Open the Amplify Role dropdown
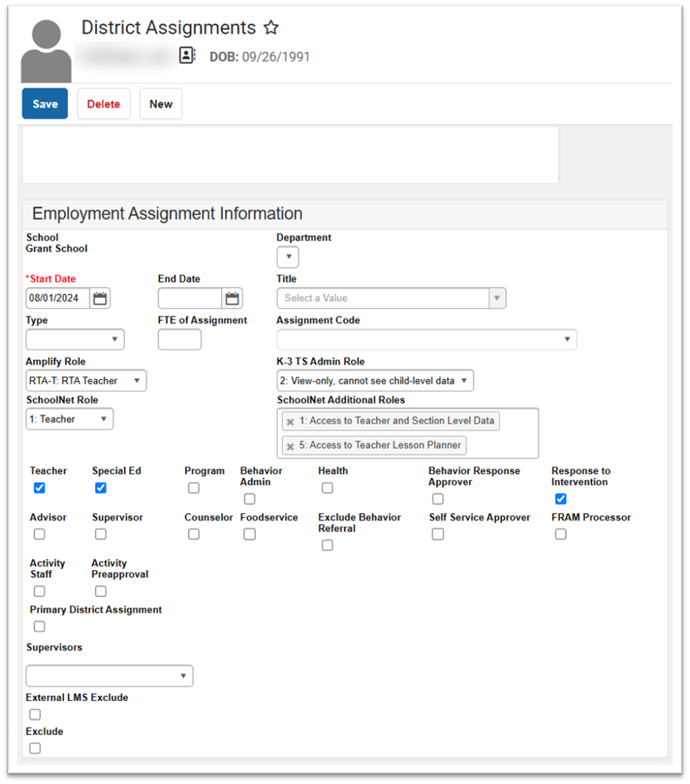 [86, 381]
